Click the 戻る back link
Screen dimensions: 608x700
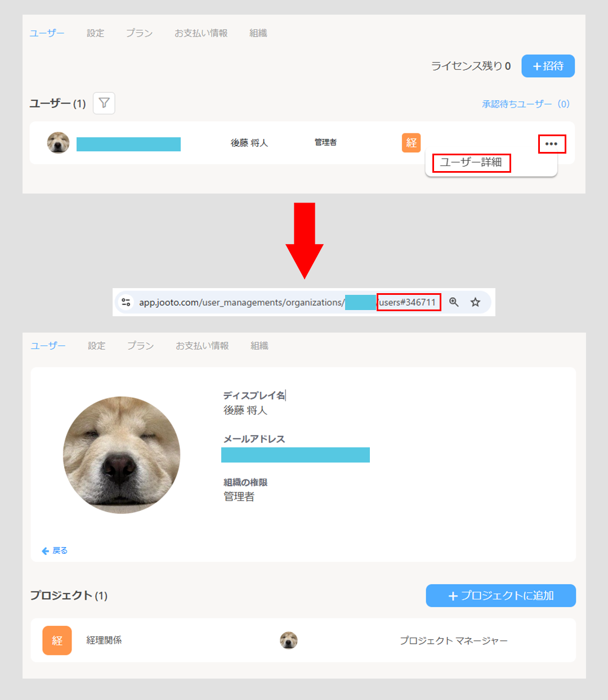(x=55, y=550)
